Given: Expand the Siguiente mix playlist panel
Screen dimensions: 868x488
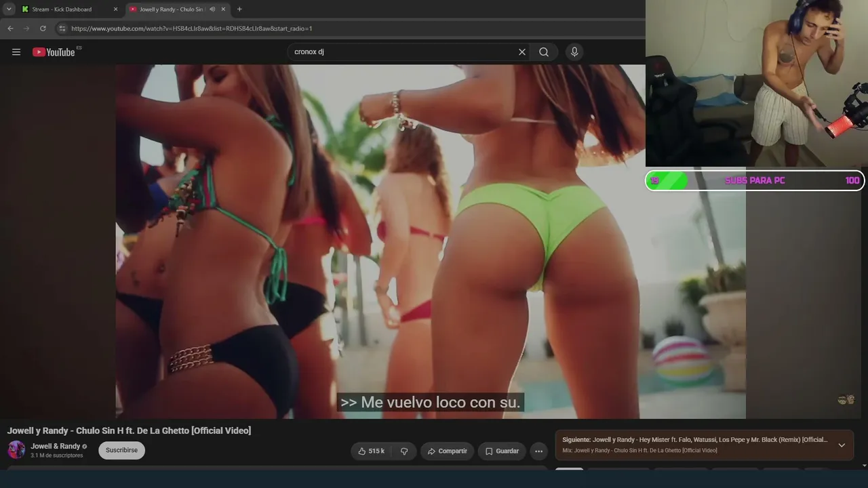Looking at the screenshot, I should coord(842,445).
